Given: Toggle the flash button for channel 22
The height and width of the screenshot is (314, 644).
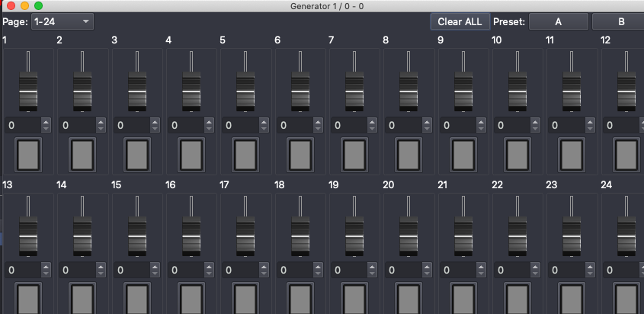Looking at the screenshot, I should pos(517,298).
